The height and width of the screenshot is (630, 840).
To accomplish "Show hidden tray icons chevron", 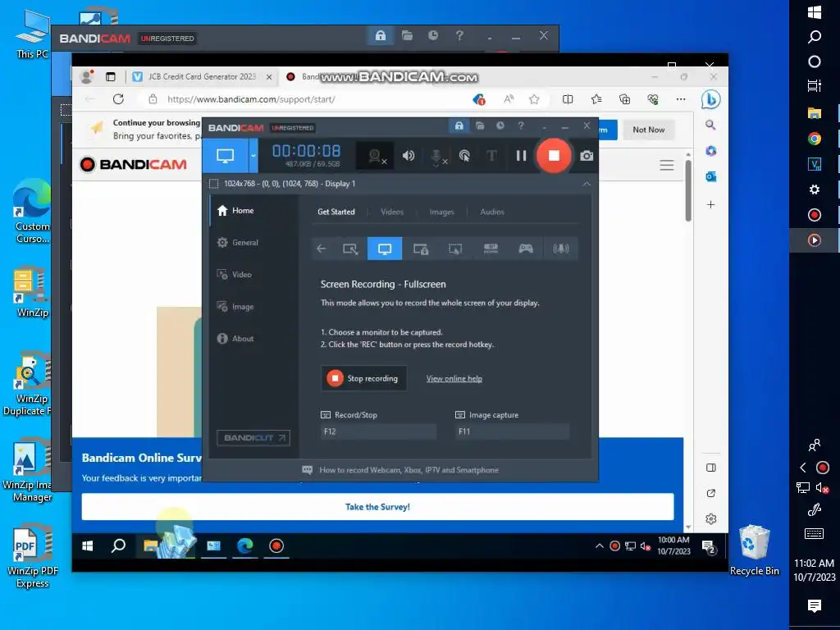I will point(599,546).
